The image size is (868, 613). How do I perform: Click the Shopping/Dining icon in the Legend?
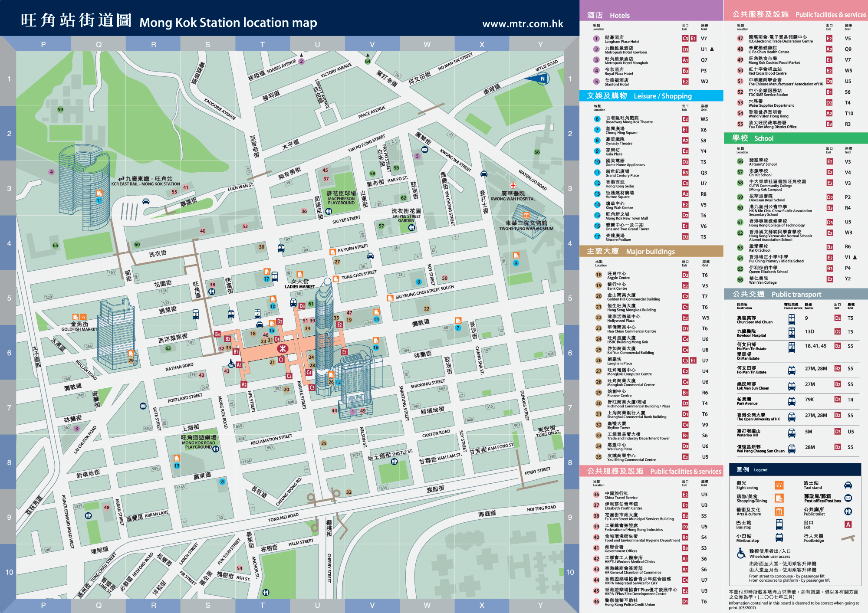[779, 498]
